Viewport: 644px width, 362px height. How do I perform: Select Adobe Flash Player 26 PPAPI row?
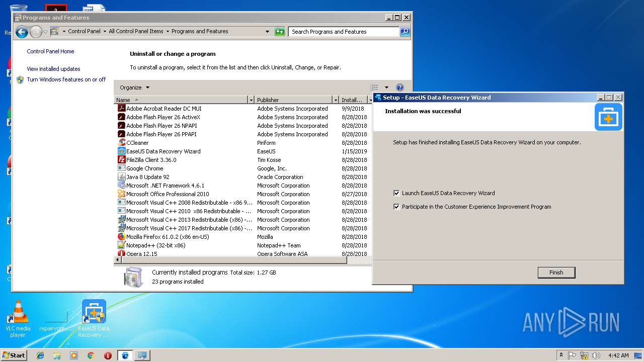tap(243, 134)
